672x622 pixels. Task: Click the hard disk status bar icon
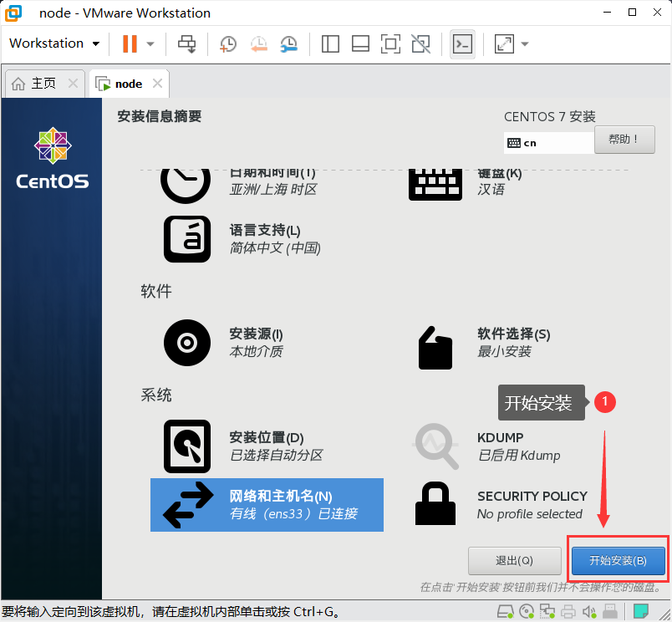pos(505,611)
